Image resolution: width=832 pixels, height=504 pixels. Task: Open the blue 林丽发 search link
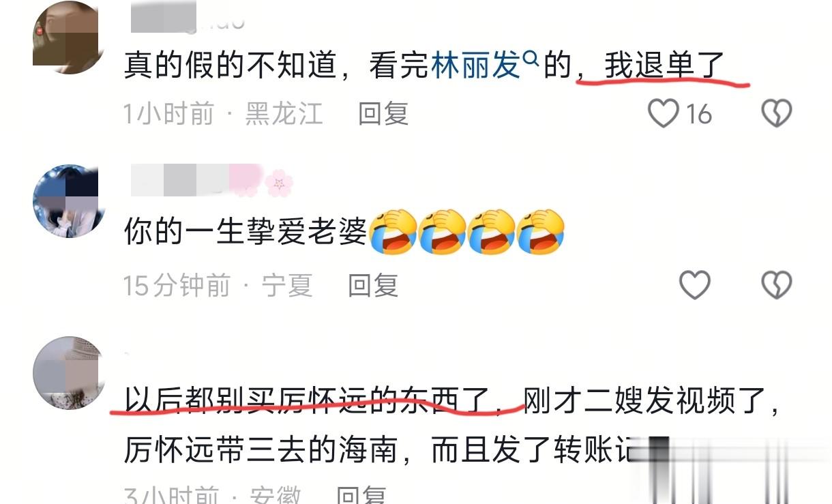point(476,67)
